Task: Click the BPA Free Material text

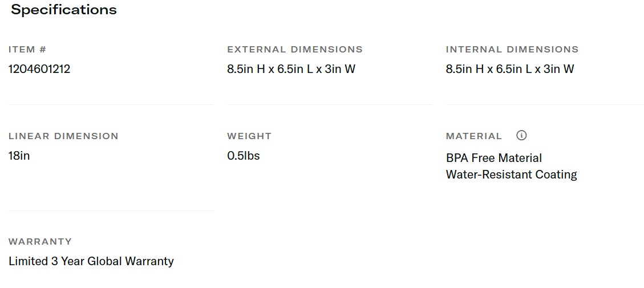Action: (494, 158)
